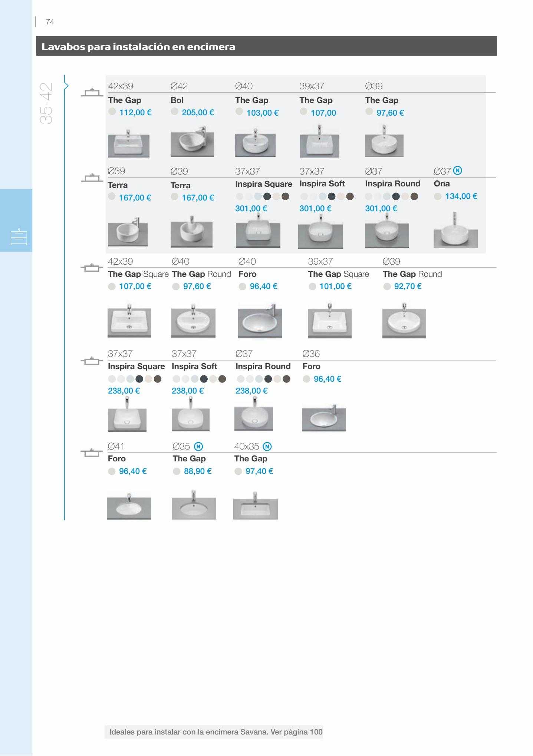The height and width of the screenshot is (756, 533).
Task: Open the Inspira Soft 238,00 € basin image
Action: coord(191,414)
